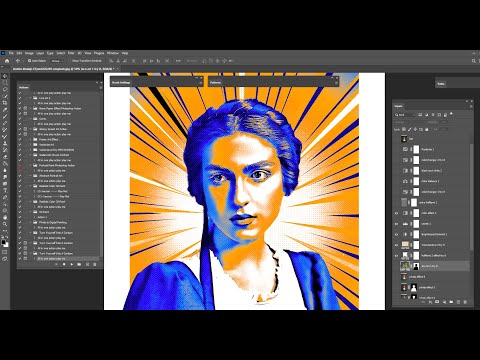The image size is (480, 360).
Task: Open the Paths panel tab
Action: click(x=441, y=84)
